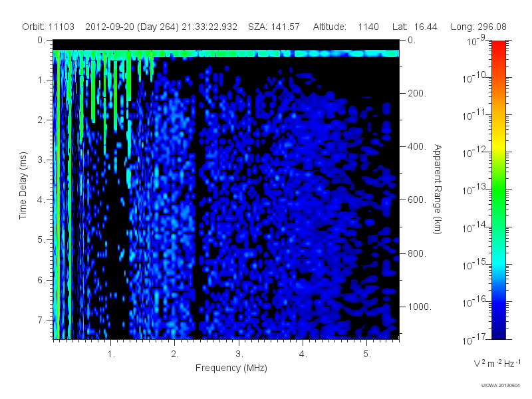Click the 'Apparent Range (km)' axis label
The height and width of the screenshot is (399, 532).
pyautogui.click(x=438, y=189)
